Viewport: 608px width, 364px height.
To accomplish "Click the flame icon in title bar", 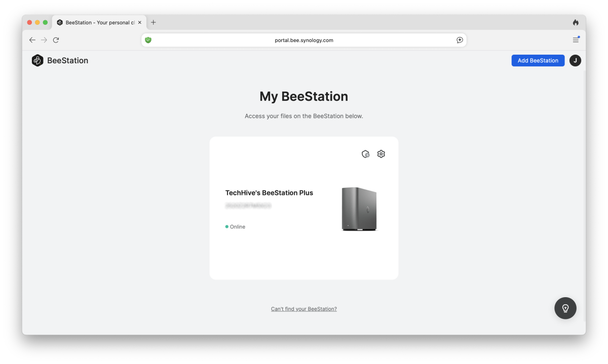I will 576,22.
